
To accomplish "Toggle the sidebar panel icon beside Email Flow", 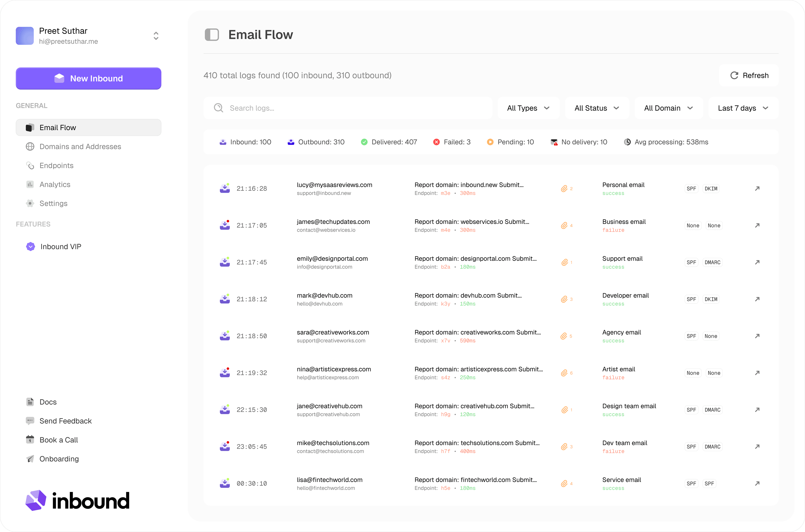I will [x=212, y=35].
